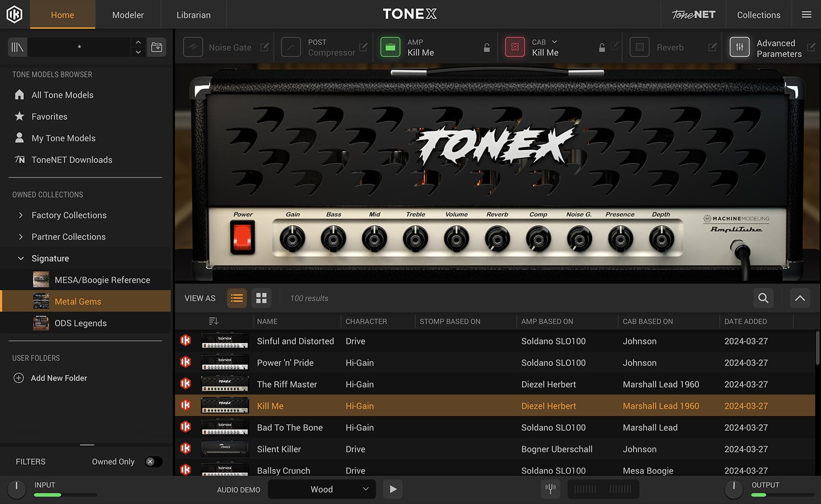This screenshot has width=821, height=504.
Task: Click Add New Folder
Action: (59, 378)
